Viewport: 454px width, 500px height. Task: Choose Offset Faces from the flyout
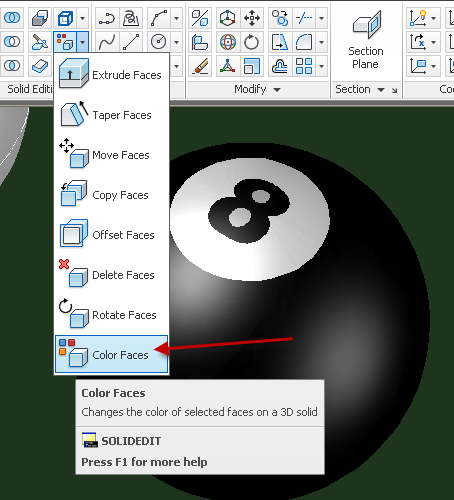pos(111,235)
